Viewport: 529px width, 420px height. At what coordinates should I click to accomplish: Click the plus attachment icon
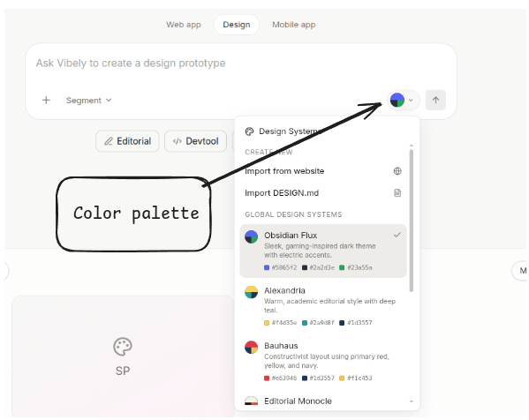tap(46, 100)
